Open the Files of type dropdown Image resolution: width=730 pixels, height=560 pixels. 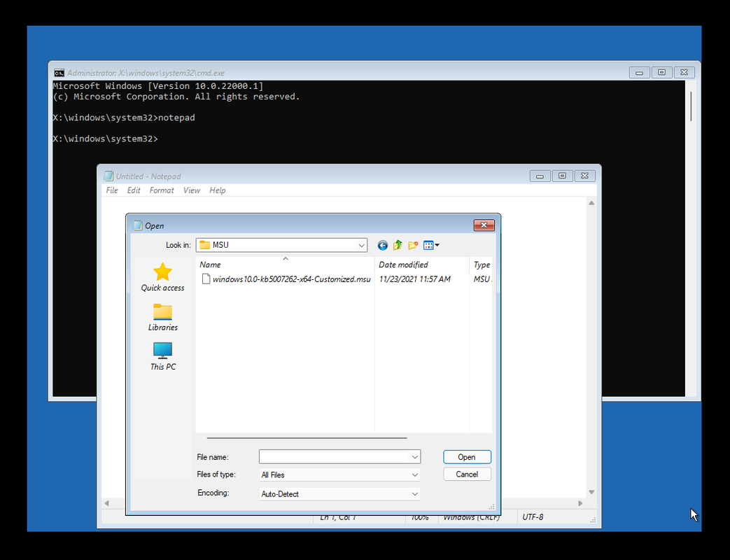tap(340, 475)
